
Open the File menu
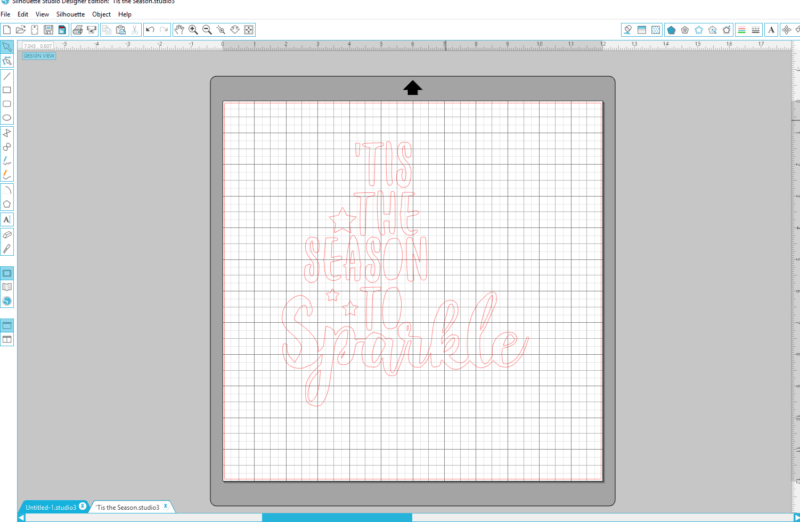coord(6,15)
